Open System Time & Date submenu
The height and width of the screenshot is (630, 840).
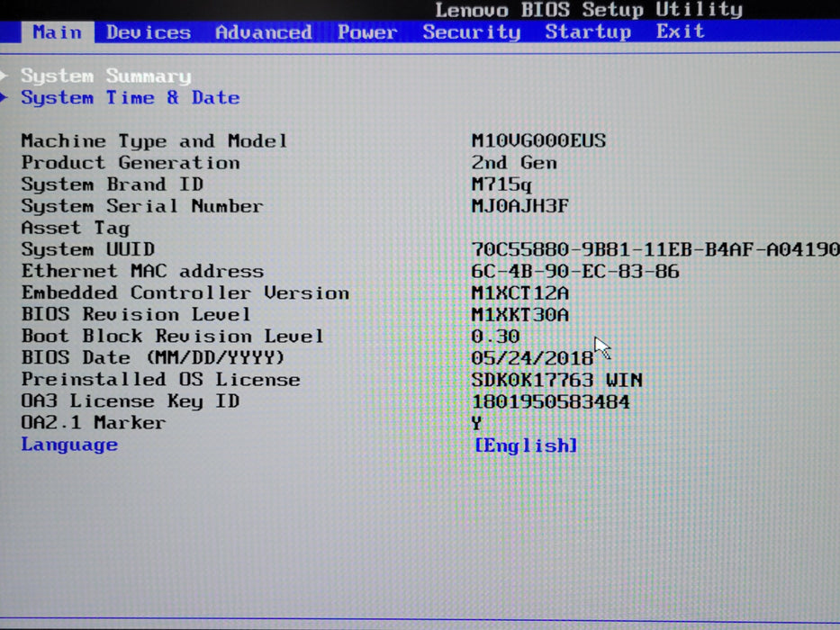click(131, 97)
